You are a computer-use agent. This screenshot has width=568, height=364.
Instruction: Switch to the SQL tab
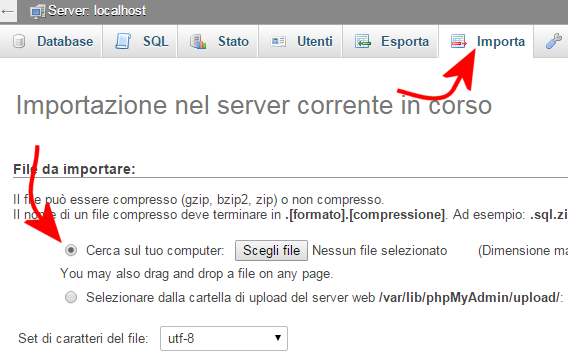point(140,41)
